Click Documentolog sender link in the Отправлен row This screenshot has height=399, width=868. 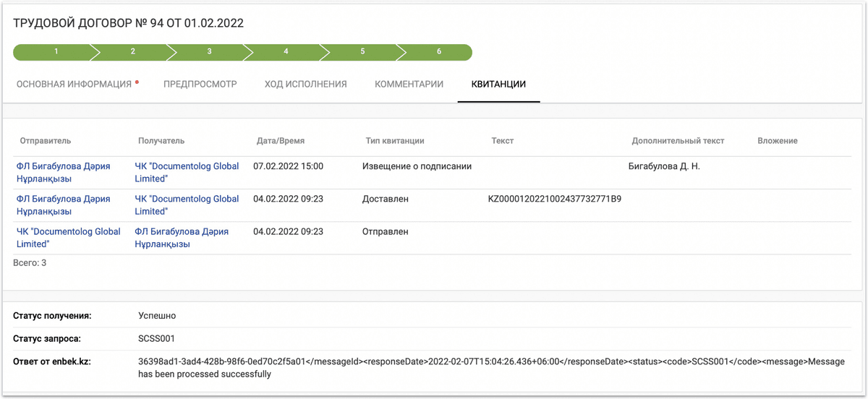point(68,238)
